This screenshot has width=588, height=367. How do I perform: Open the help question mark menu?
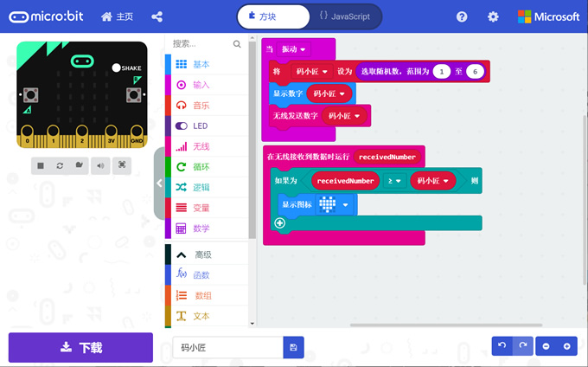462,16
